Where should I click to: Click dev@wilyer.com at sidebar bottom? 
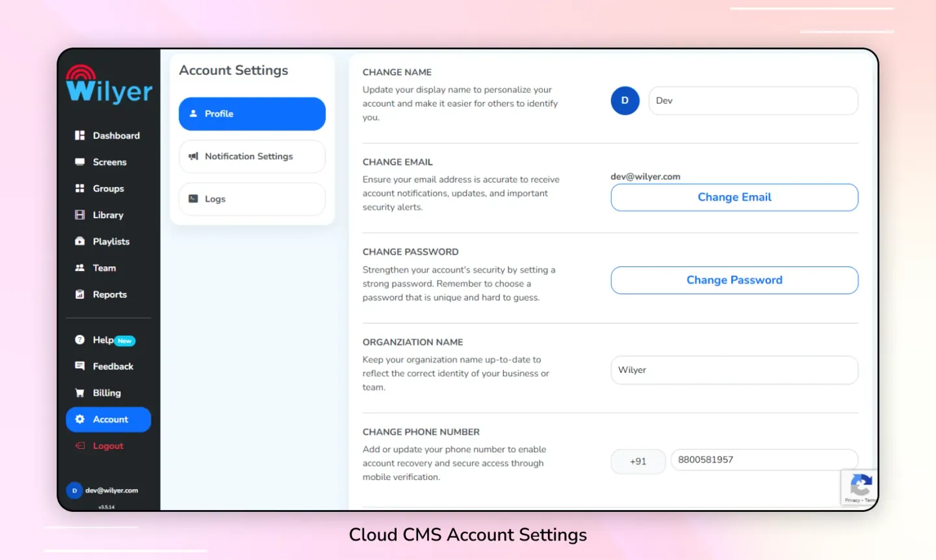(x=112, y=490)
